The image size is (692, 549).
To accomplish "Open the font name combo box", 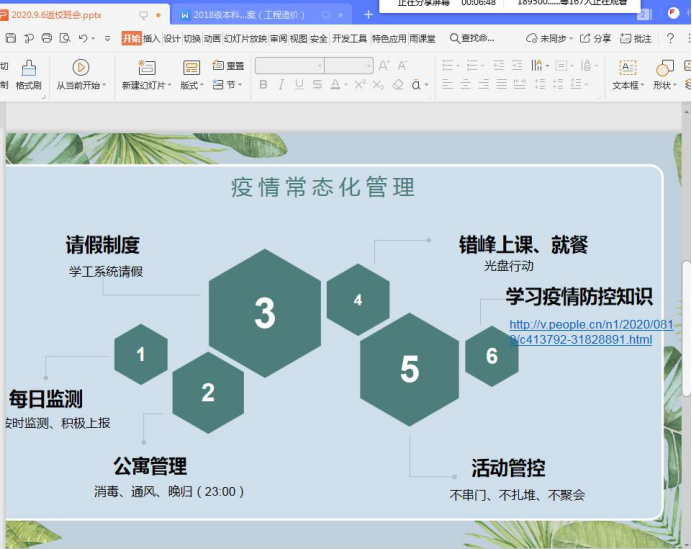I will (289, 66).
